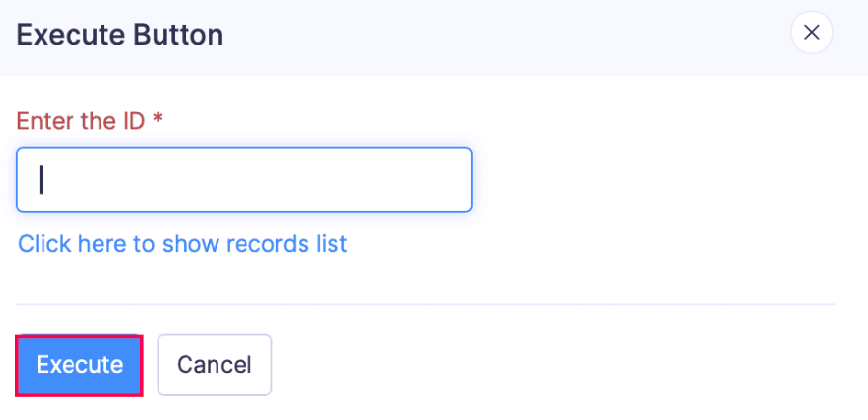The image size is (868, 420).
Task: Close the Execute Button dialog
Action: [812, 34]
